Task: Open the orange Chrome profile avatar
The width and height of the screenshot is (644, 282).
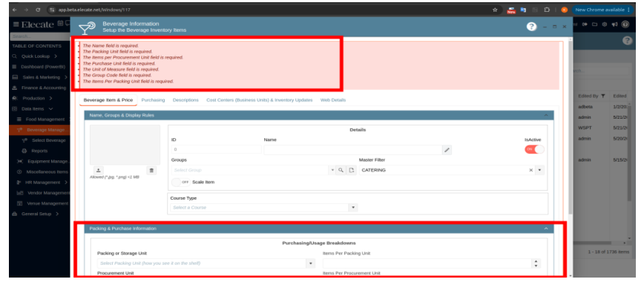Action: (565, 10)
